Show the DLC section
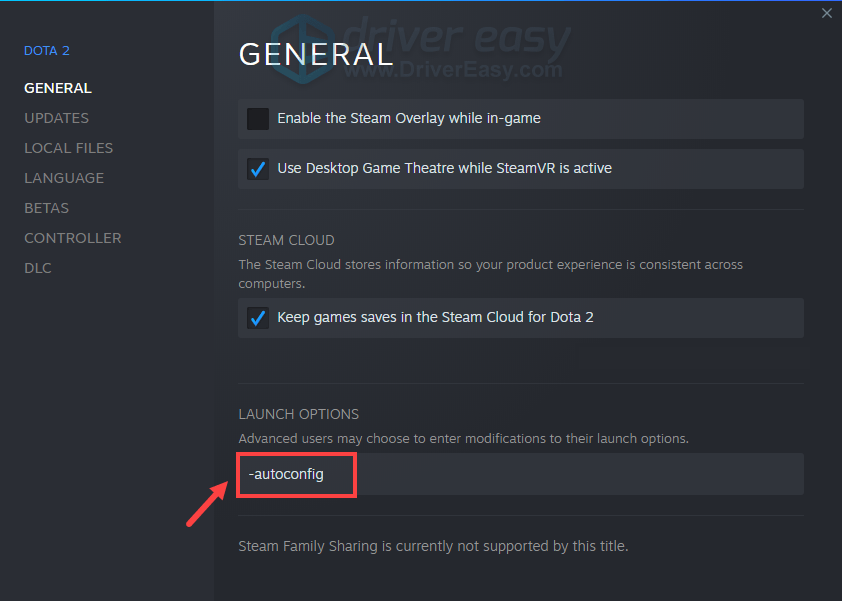 tap(38, 269)
